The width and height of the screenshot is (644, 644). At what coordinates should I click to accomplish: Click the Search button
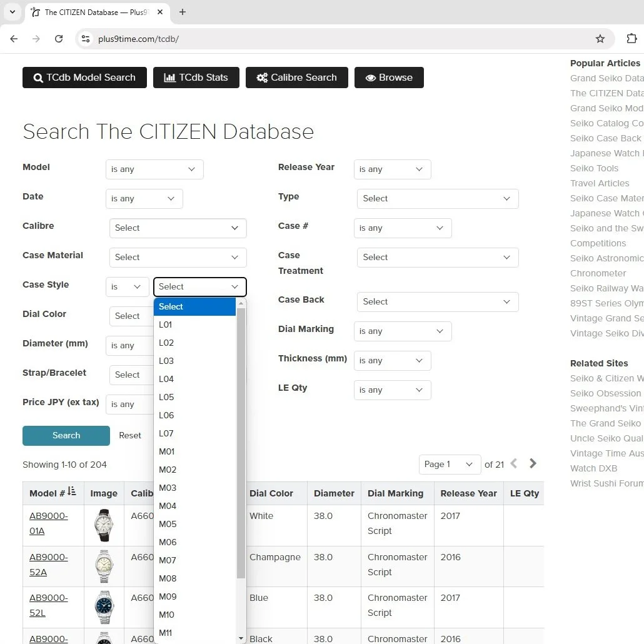[x=66, y=435]
